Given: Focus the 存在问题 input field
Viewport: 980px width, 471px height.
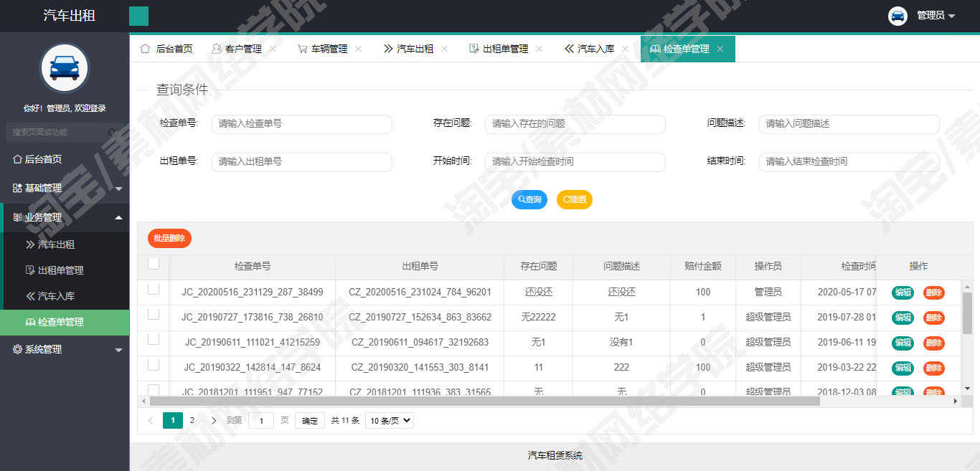Looking at the screenshot, I should click(575, 123).
